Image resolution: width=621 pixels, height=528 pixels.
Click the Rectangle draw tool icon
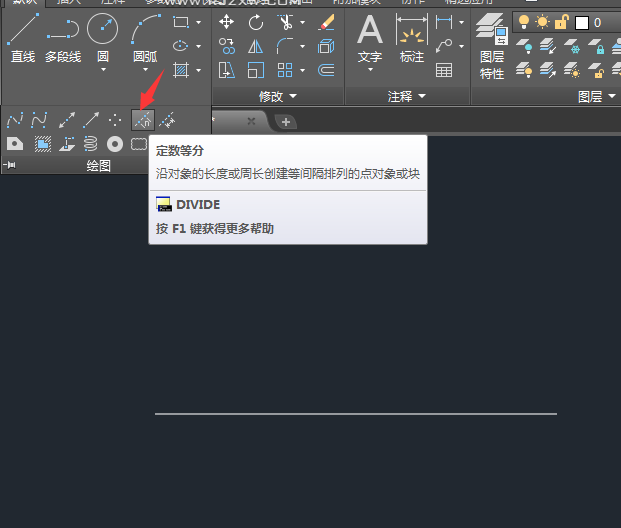point(181,22)
